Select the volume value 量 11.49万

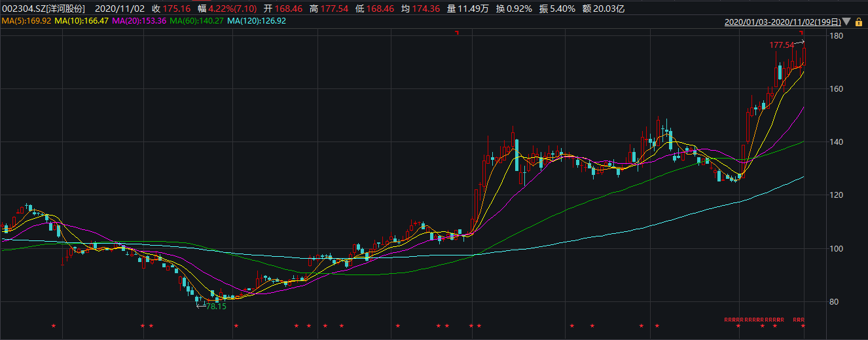click(x=469, y=9)
